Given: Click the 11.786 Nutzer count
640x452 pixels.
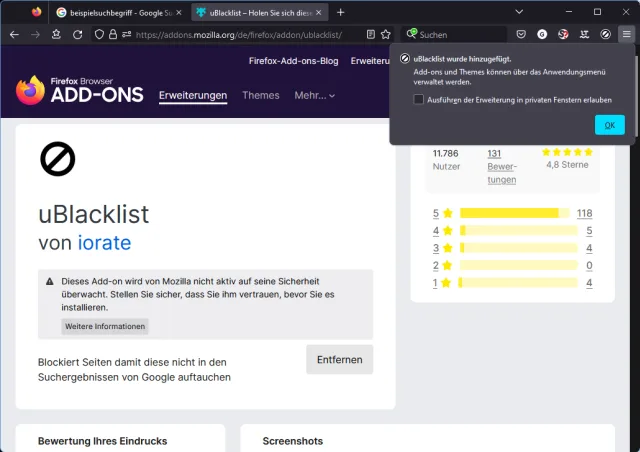Looking at the screenshot, I should click(446, 160).
